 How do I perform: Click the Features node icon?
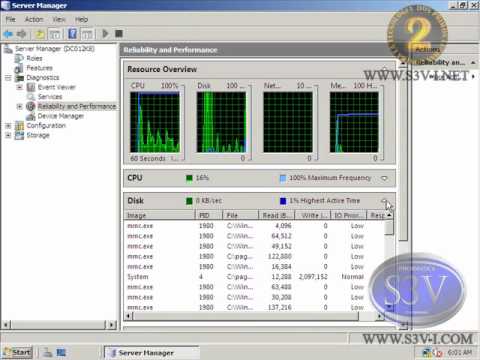tap(19, 68)
